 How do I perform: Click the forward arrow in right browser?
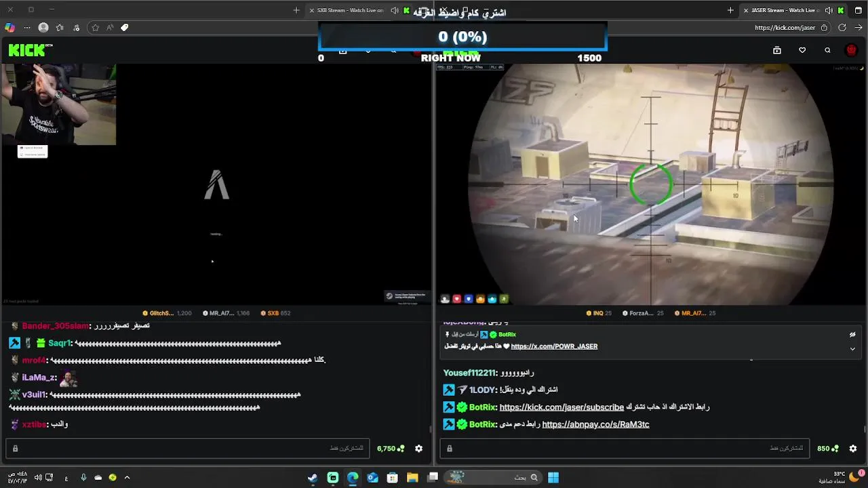[859, 28]
